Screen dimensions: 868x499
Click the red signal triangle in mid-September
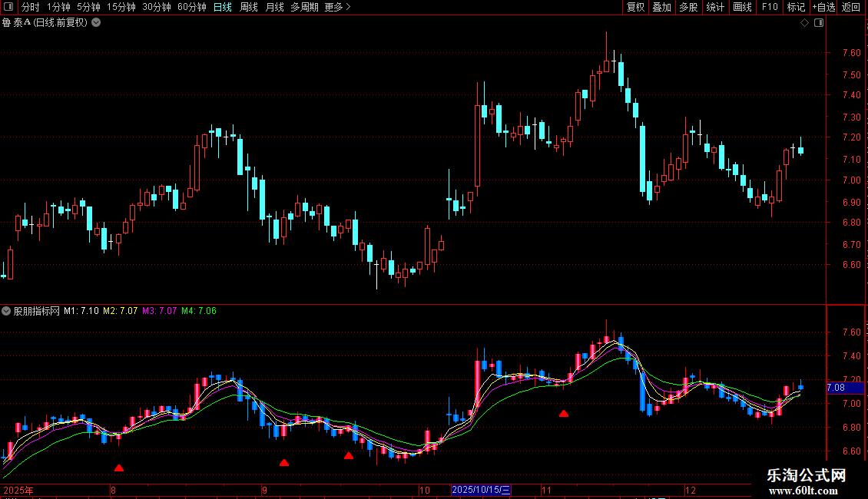pyautogui.click(x=348, y=456)
